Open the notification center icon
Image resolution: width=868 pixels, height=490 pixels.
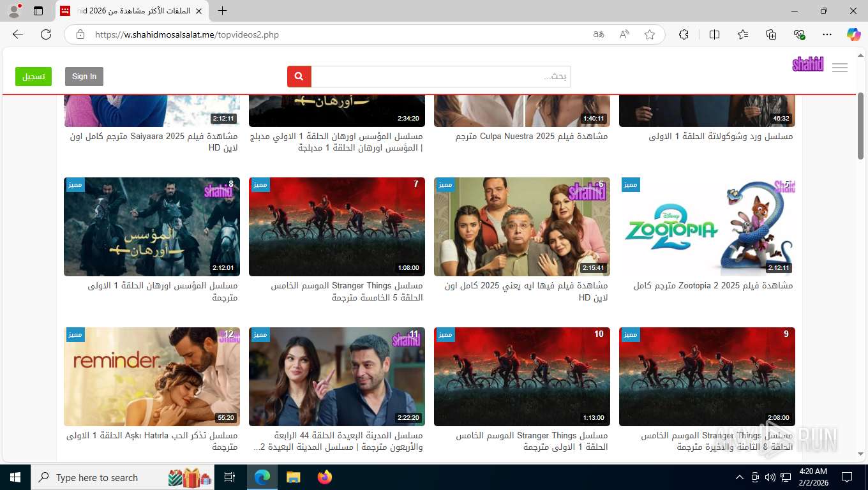(x=847, y=477)
